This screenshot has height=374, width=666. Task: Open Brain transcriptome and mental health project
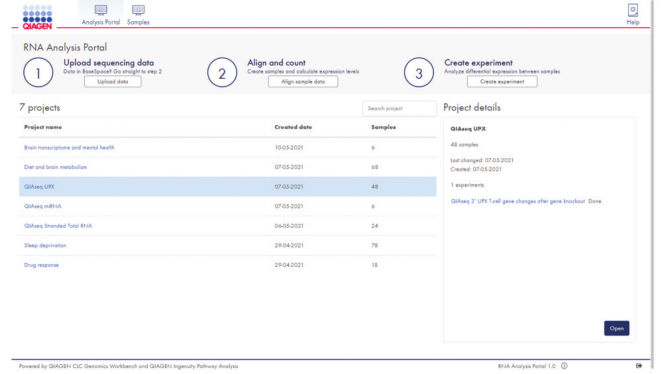click(x=69, y=148)
